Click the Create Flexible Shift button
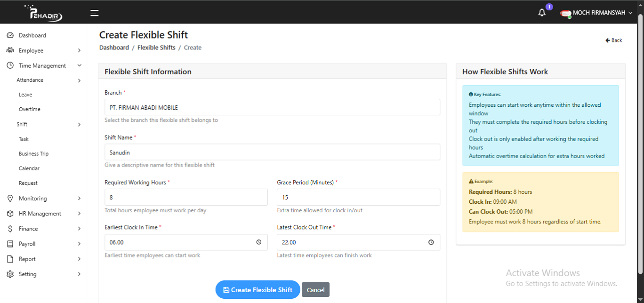 coord(258,289)
